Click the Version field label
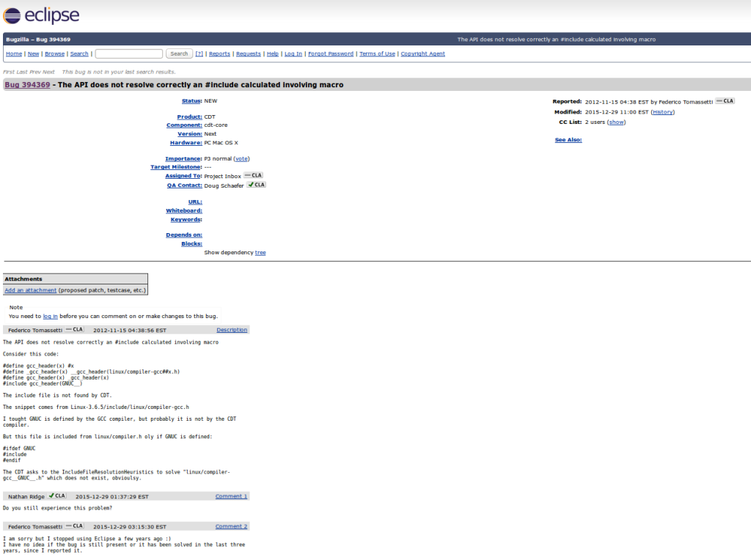Image resolution: width=751 pixels, height=560 pixels. coord(190,134)
